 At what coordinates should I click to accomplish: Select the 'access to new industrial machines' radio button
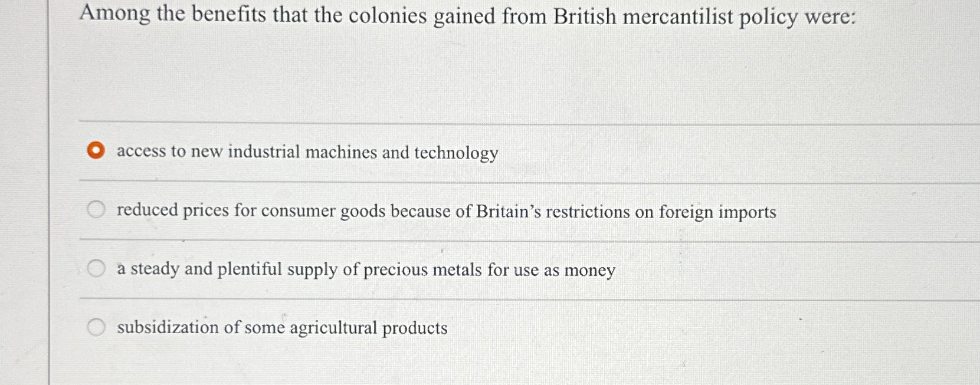[x=96, y=151]
